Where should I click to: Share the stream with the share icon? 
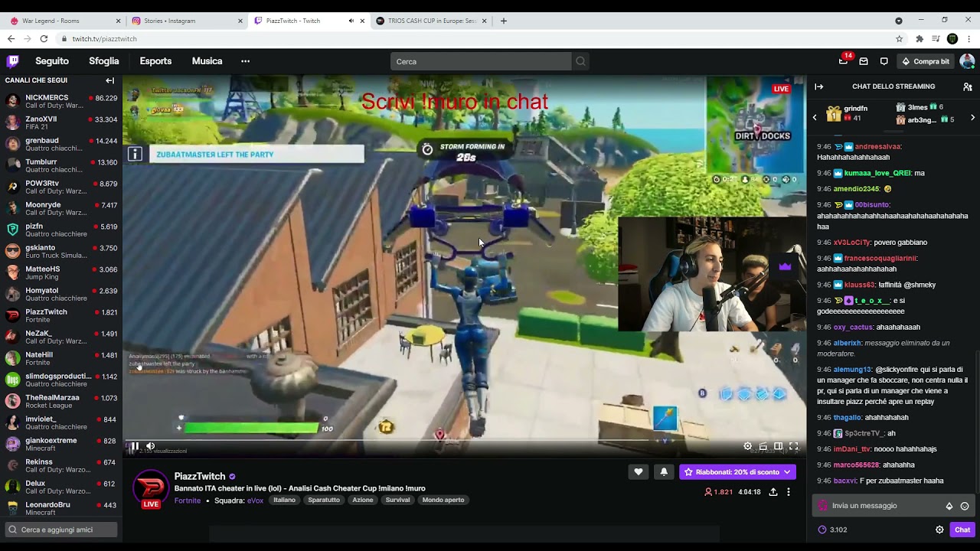[773, 492]
